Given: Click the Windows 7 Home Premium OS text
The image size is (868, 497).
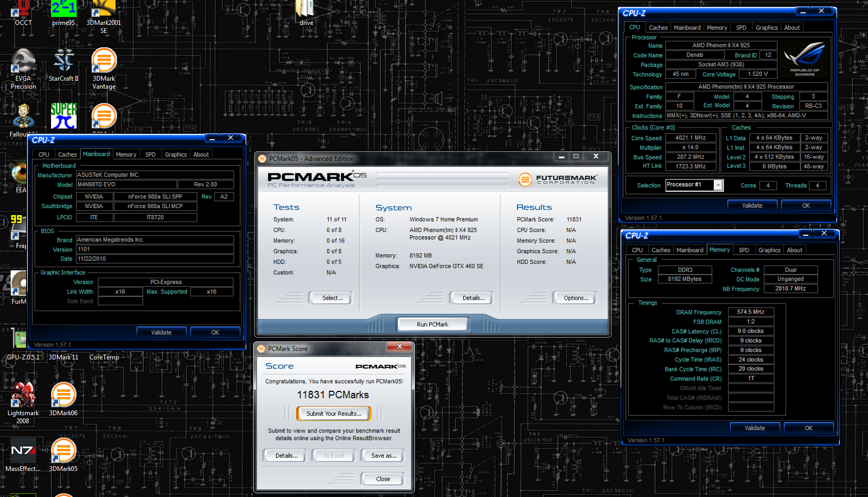Looking at the screenshot, I should [x=444, y=220].
